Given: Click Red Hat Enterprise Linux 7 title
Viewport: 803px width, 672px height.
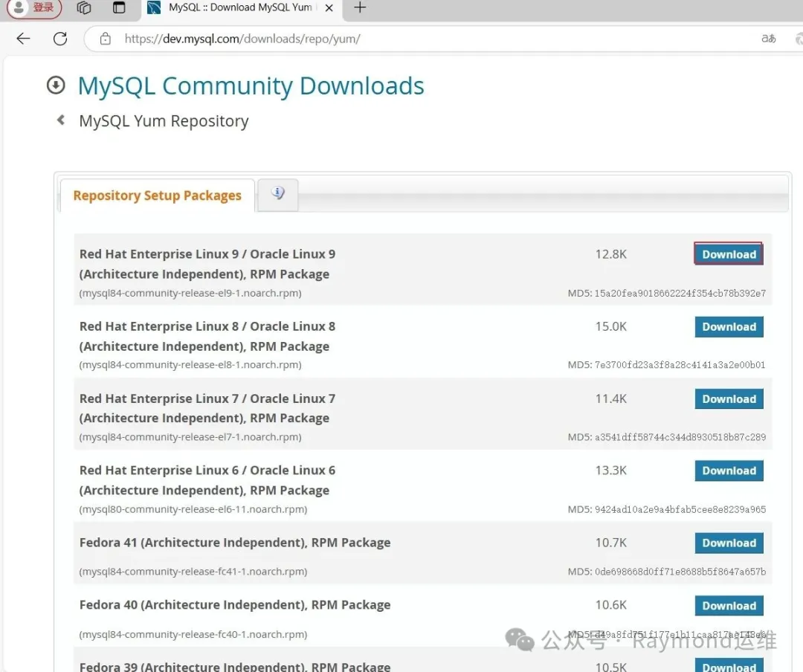Looking at the screenshot, I should 207,408.
